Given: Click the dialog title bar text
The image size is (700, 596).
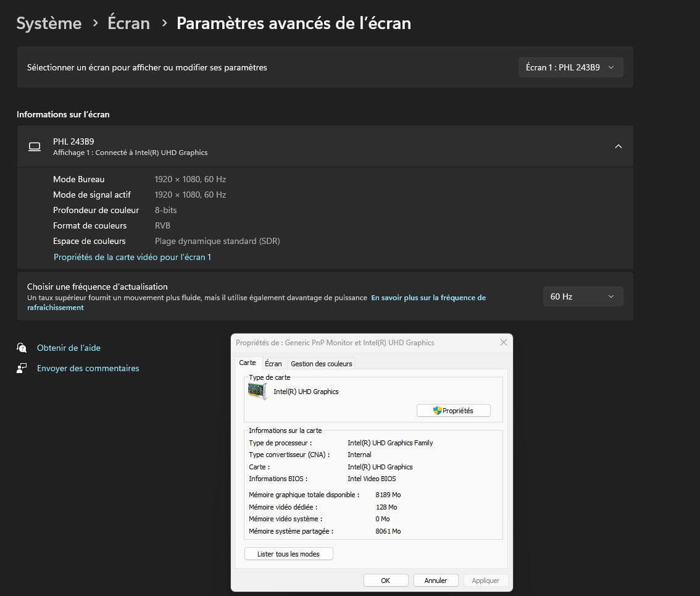Looking at the screenshot, I should click(x=335, y=343).
